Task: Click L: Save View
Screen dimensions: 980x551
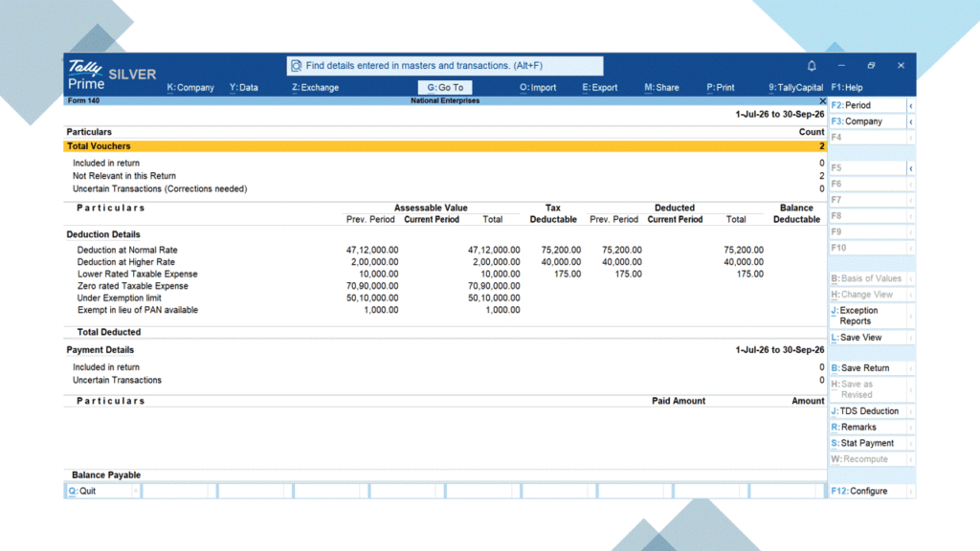Action: click(x=867, y=338)
